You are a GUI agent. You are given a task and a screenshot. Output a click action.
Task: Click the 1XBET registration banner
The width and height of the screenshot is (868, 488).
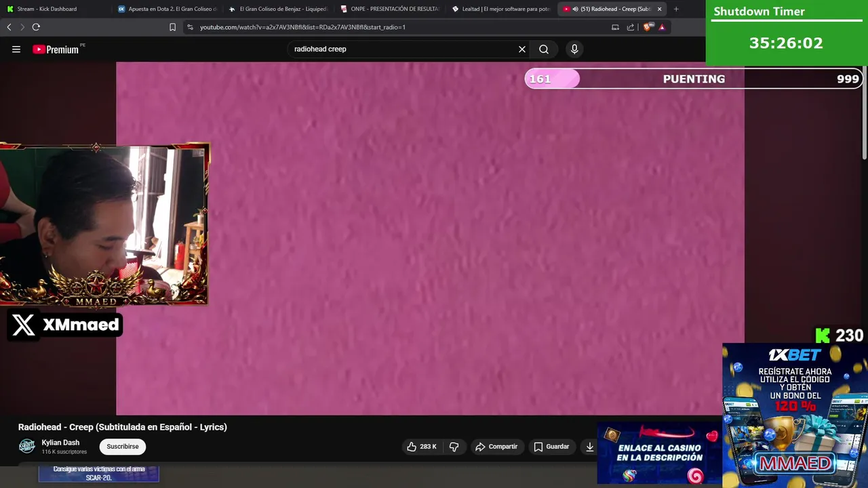[x=795, y=415]
